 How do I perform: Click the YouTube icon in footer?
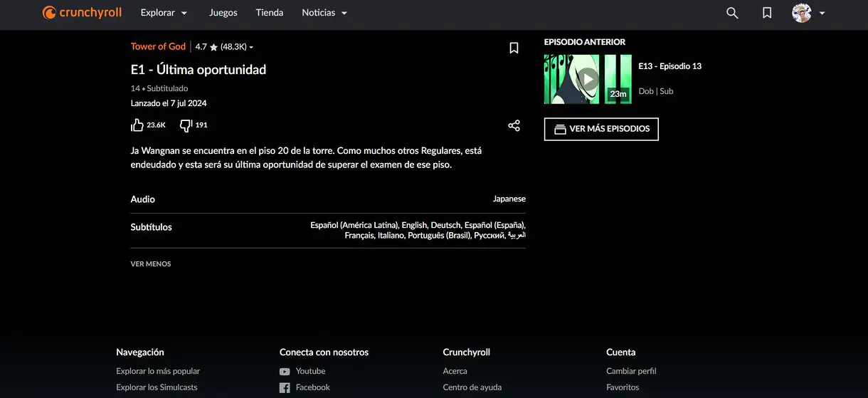tap(285, 372)
